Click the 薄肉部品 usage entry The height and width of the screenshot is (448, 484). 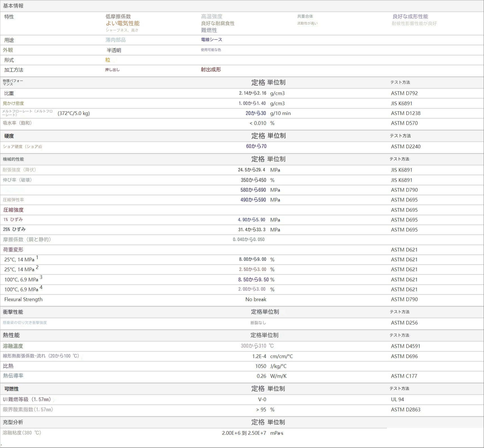(116, 40)
